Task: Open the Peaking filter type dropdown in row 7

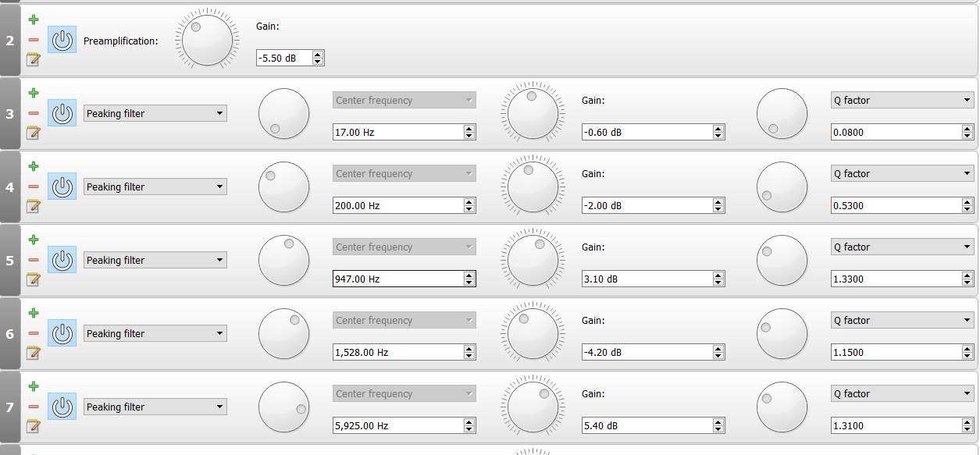Action: [x=155, y=407]
